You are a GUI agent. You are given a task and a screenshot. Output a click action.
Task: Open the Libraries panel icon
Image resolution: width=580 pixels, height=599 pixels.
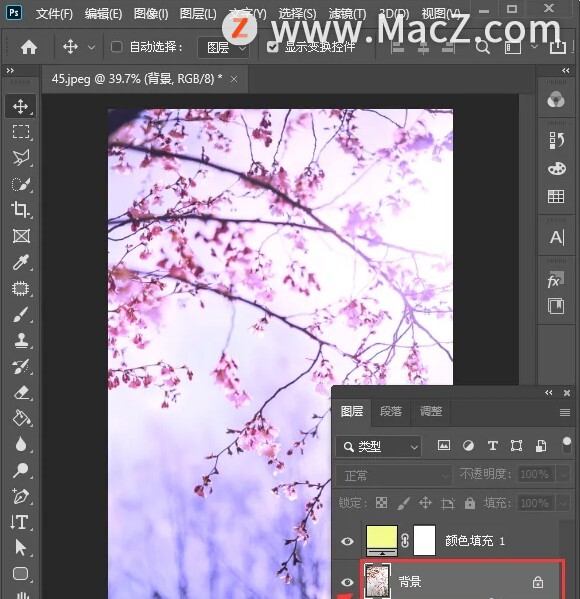click(556, 306)
